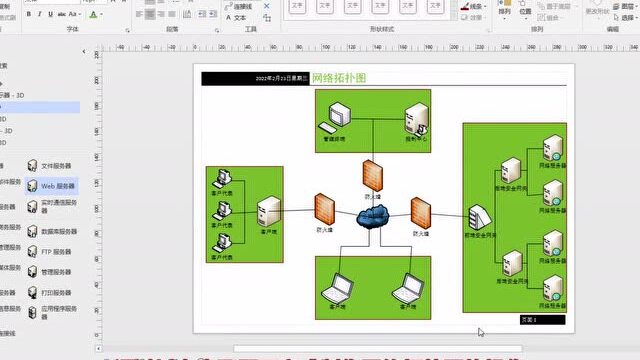The height and width of the screenshot is (360, 640).
Task: Select the 客户端 server in left green box
Action: [269, 212]
